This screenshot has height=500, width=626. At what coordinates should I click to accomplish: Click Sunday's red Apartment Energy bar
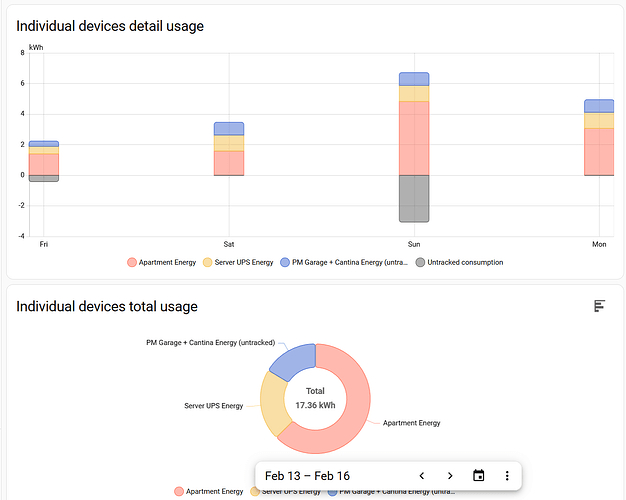tap(414, 138)
